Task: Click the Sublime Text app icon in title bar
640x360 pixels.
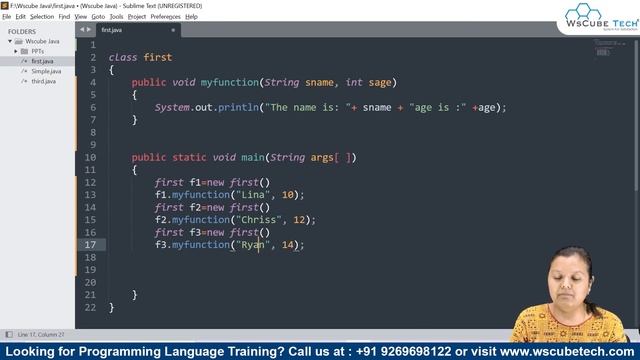Action: (x=4, y=6)
